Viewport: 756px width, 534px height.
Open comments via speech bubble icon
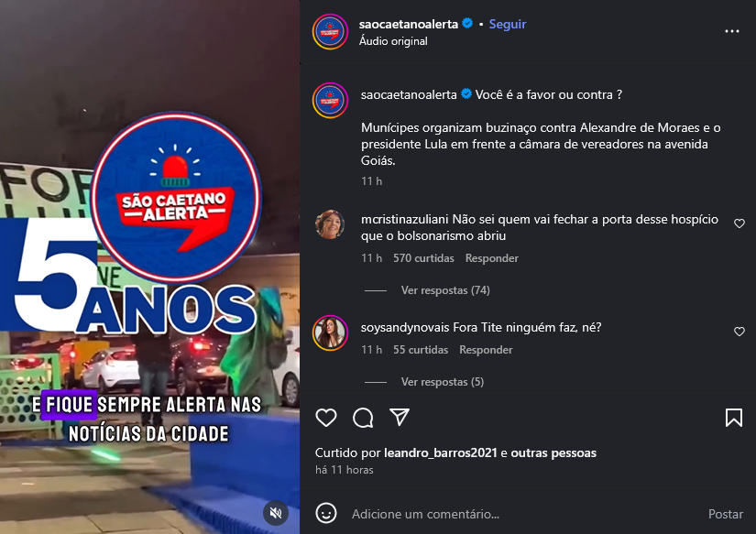point(363,418)
